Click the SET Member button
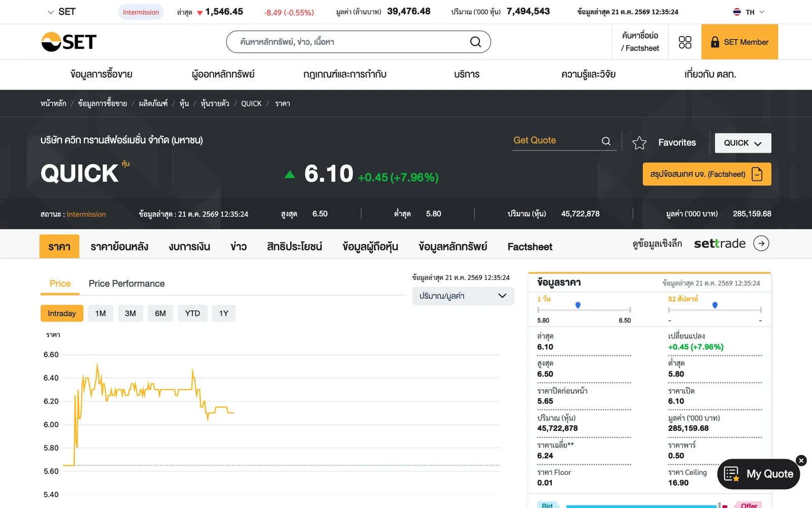The width and height of the screenshot is (812, 508). tap(739, 42)
